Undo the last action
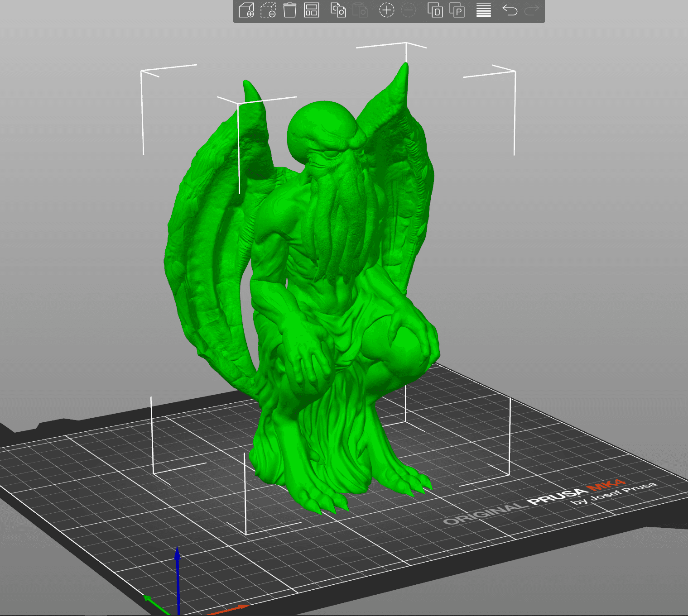Image resolution: width=688 pixels, height=616 pixels. coord(510,10)
